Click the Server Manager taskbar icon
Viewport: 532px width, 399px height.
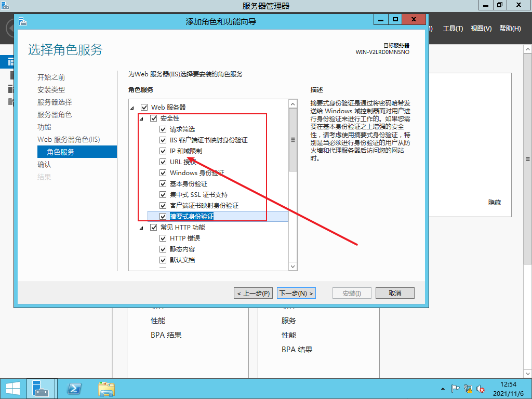(41, 389)
